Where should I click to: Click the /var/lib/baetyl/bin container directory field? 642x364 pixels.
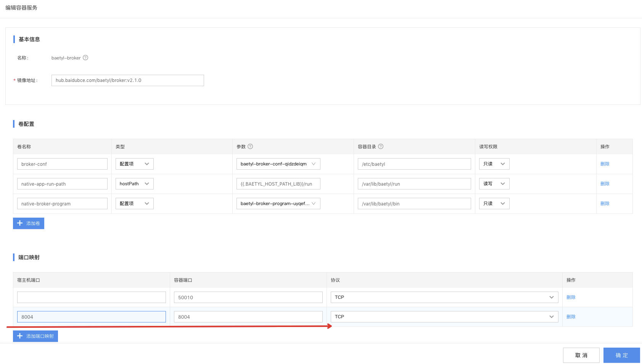[x=414, y=204]
